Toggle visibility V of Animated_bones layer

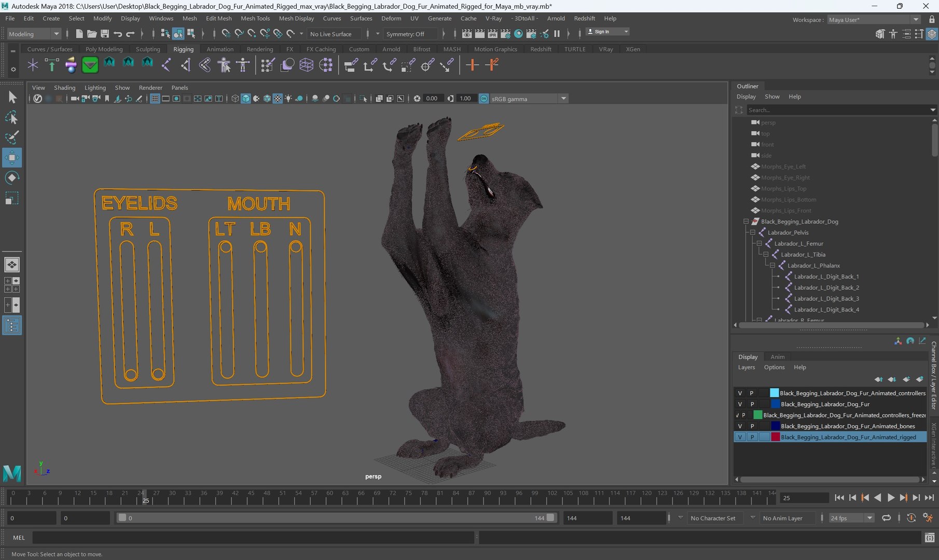tap(740, 426)
